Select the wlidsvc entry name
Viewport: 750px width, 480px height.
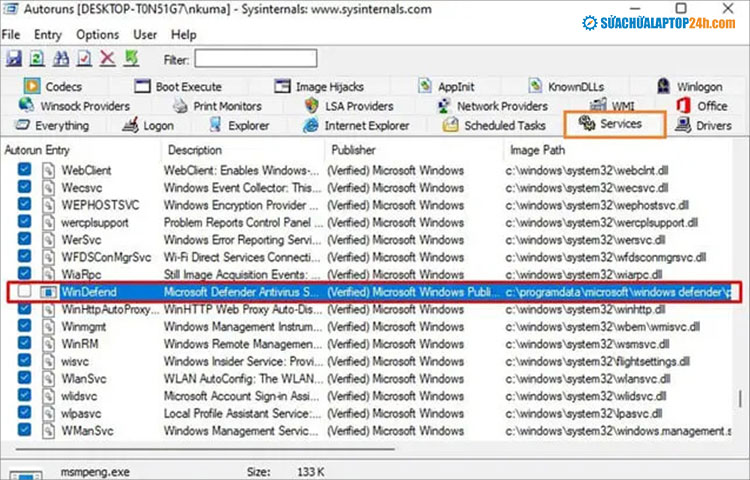pyautogui.click(x=79, y=396)
